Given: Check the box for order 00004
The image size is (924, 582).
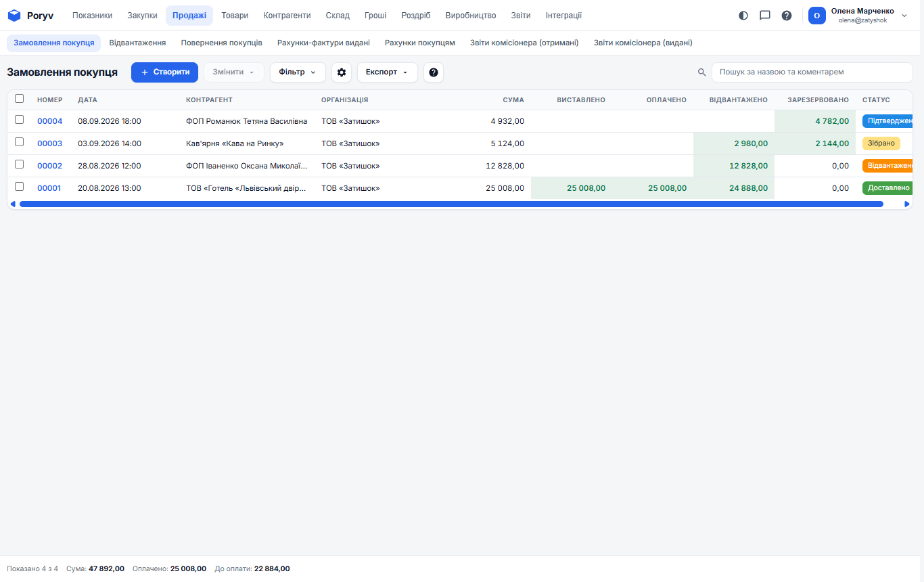Looking at the screenshot, I should [20, 120].
